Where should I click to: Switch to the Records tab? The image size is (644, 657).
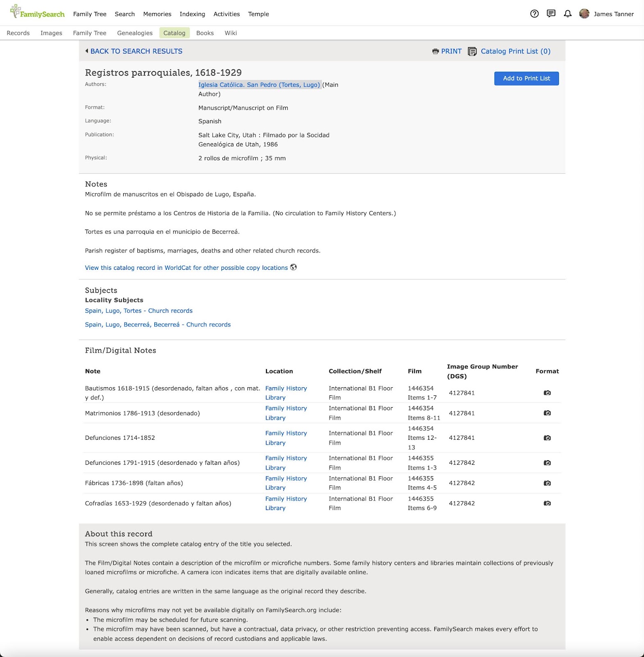tap(18, 33)
